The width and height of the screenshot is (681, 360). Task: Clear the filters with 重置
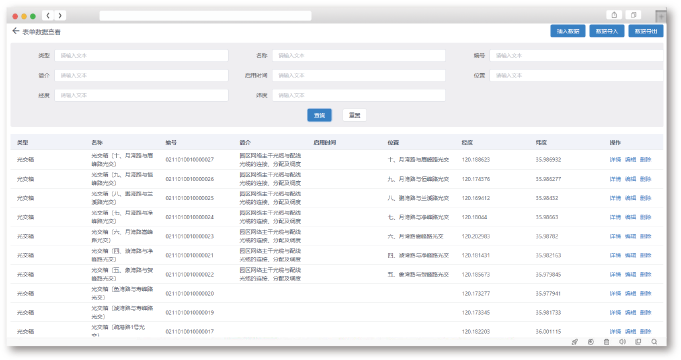354,115
